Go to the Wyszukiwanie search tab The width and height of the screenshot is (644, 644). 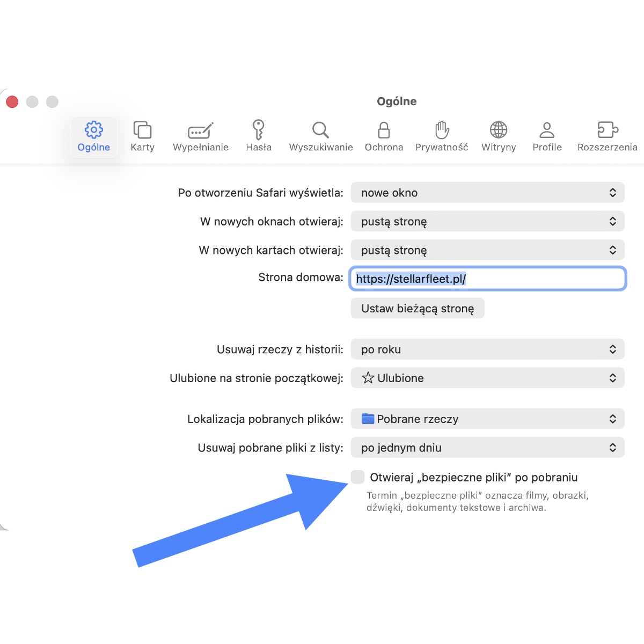pyautogui.click(x=321, y=137)
